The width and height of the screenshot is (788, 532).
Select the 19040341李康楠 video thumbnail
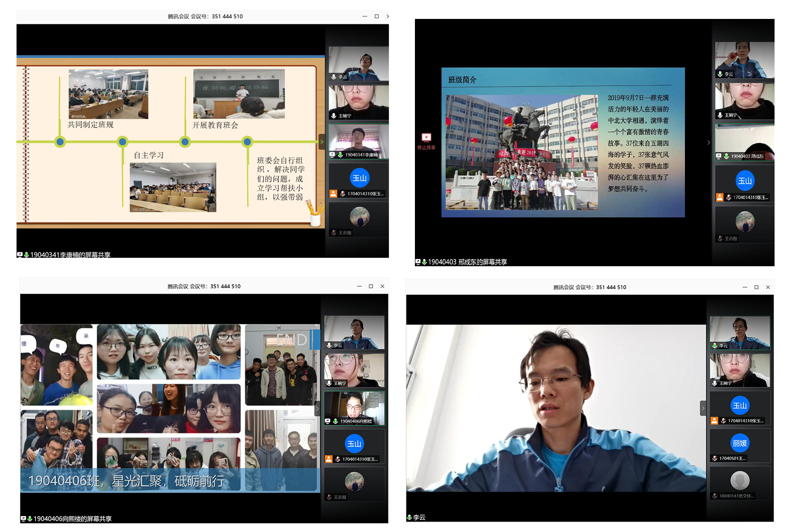tap(358, 141)
